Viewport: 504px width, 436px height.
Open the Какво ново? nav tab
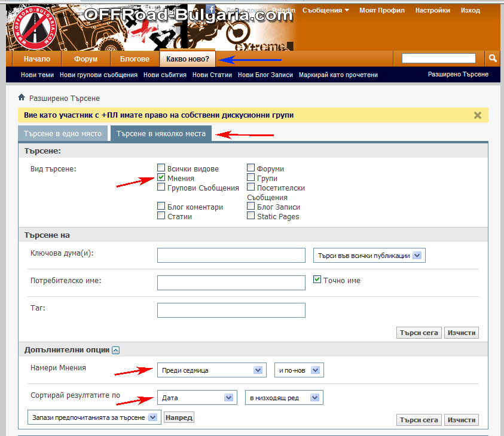(187, 59)
